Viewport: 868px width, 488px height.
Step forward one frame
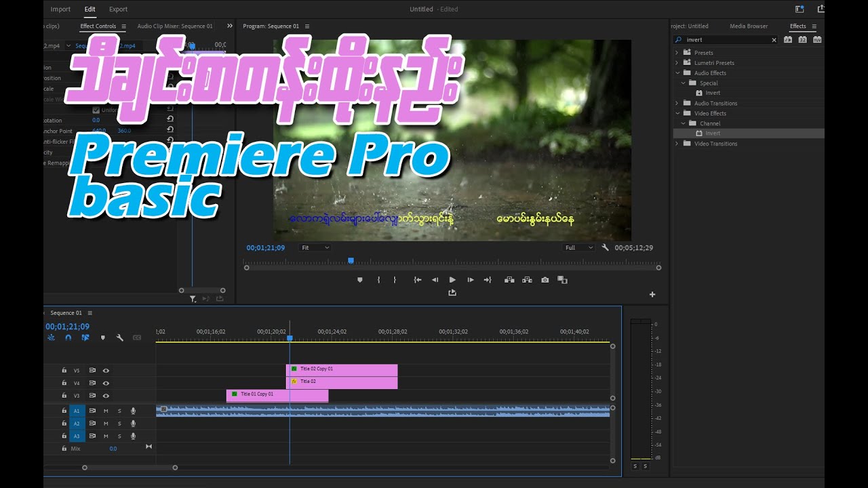[x=471, y=280]
